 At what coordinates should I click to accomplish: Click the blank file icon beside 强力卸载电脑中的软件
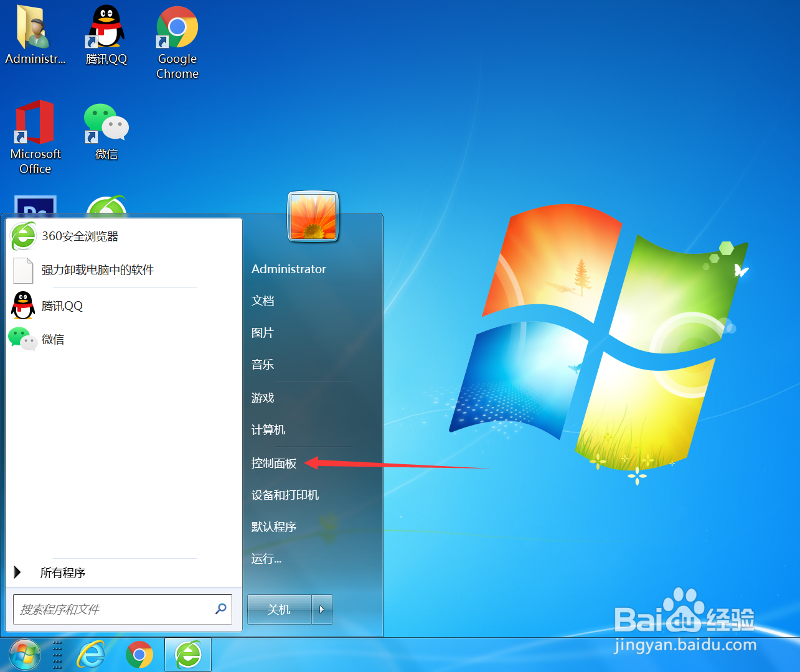[x=23, y=270]
